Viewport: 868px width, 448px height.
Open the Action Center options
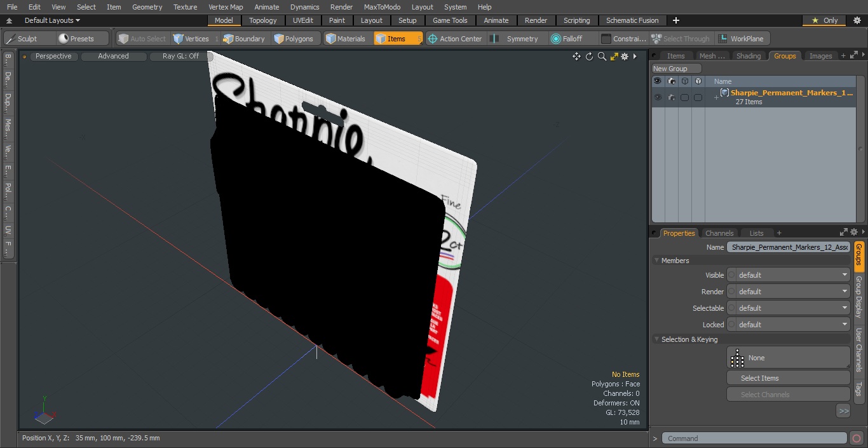point(455,39)
